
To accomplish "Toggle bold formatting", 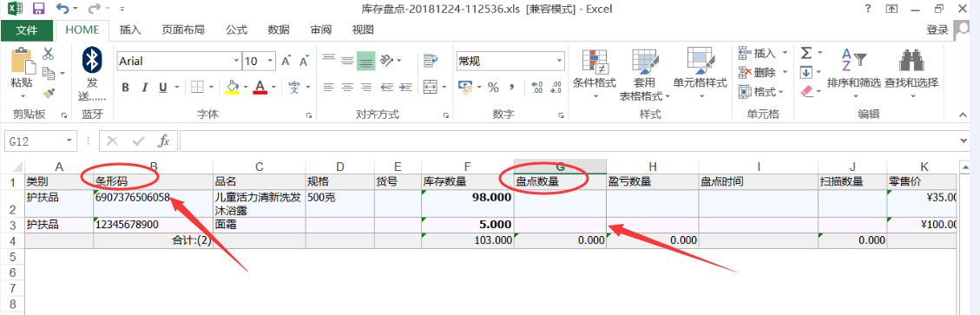I will (x=125, y=88).
